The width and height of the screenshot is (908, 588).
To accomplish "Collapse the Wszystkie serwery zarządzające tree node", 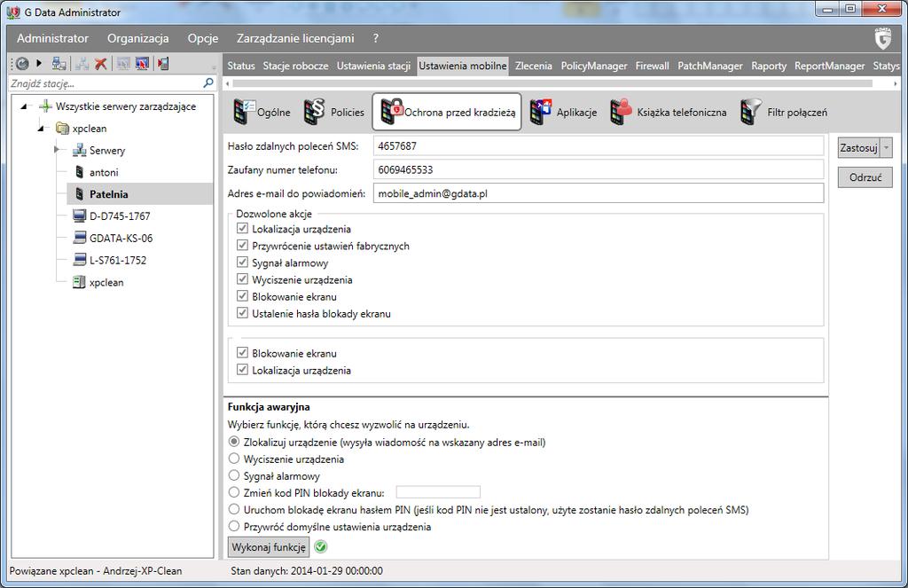I will [24, 106].
